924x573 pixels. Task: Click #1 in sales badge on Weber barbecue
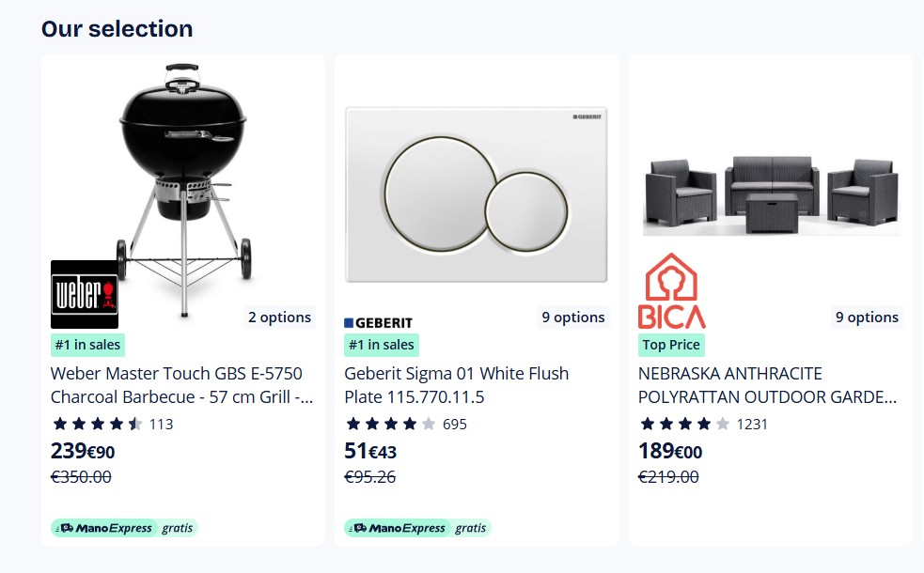pyautogui.click(x=87, y=345)
